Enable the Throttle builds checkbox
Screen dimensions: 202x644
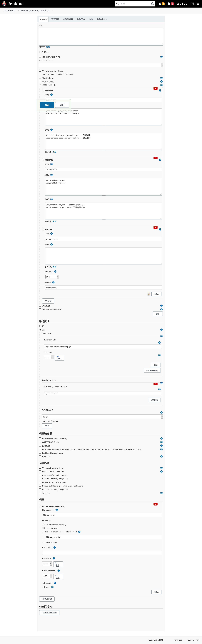coord(40,78)
